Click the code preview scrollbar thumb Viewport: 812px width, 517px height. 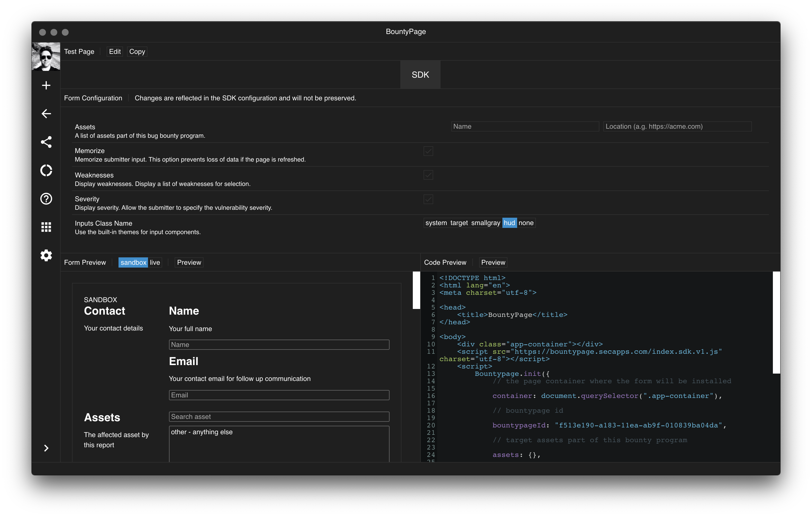[x=776, y=322]
